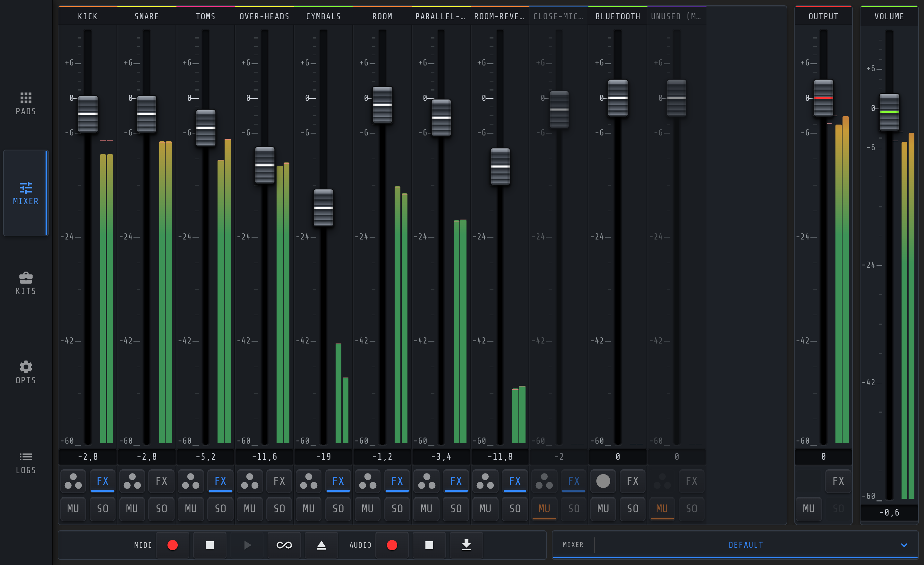Image resolution: width=924 pixels, height=565 pixels.
Task: Open the Output channel FX
Action: pyautogui.click(x=839, y=481)
